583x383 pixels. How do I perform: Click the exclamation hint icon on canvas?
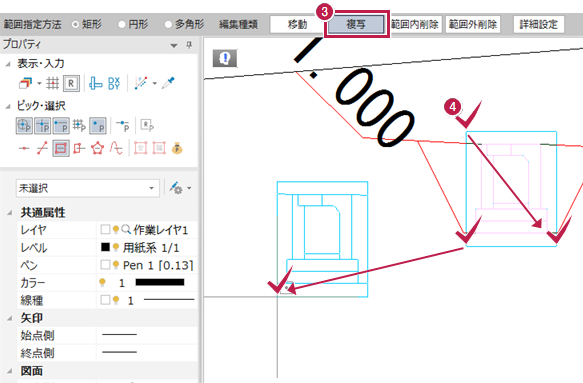point(225,58)
